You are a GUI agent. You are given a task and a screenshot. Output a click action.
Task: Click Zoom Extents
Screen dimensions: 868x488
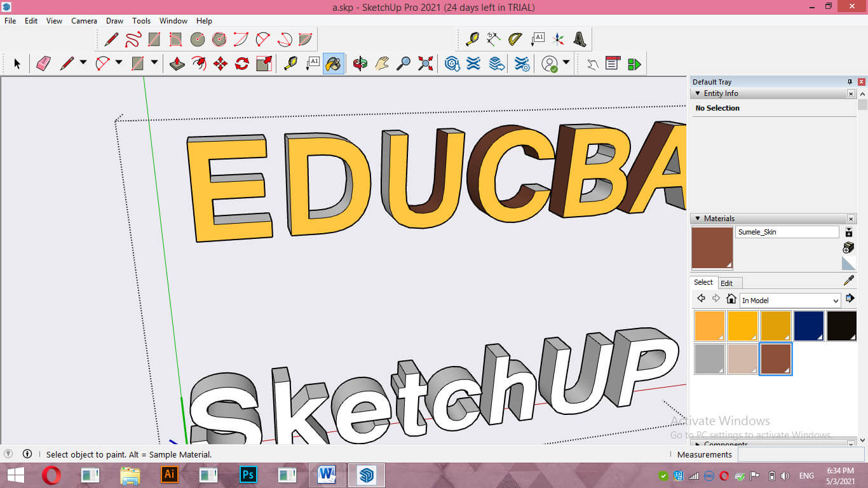[x=426, y=64]
